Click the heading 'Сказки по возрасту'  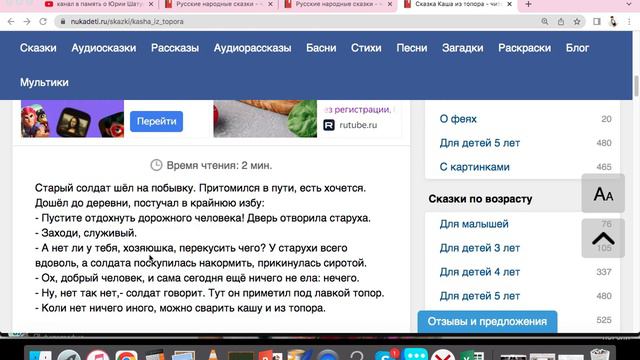(x=480, y=199)
